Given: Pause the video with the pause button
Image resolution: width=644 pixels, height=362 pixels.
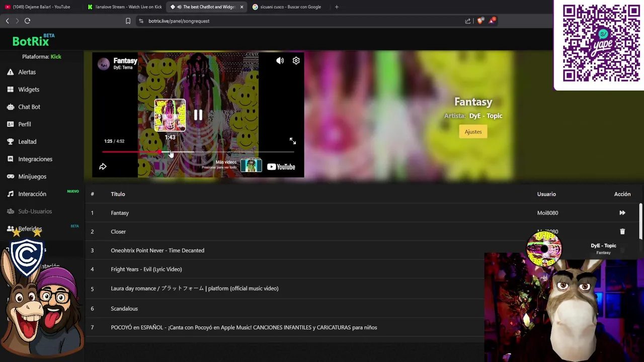Looking at the screenshot, I should click(x=198, y=115).
